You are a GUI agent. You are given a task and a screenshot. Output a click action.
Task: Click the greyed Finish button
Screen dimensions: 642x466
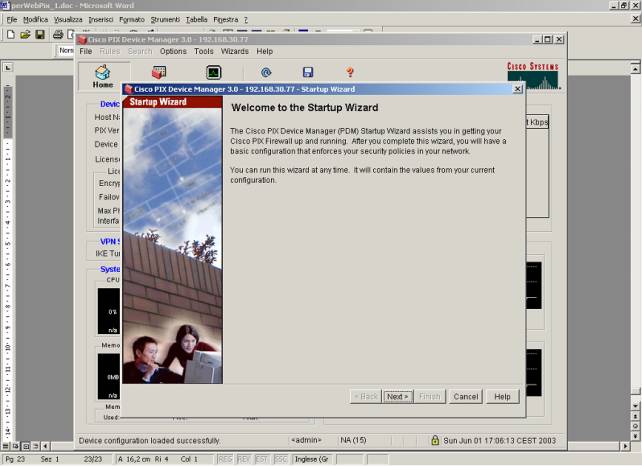[x=430, y=396]
